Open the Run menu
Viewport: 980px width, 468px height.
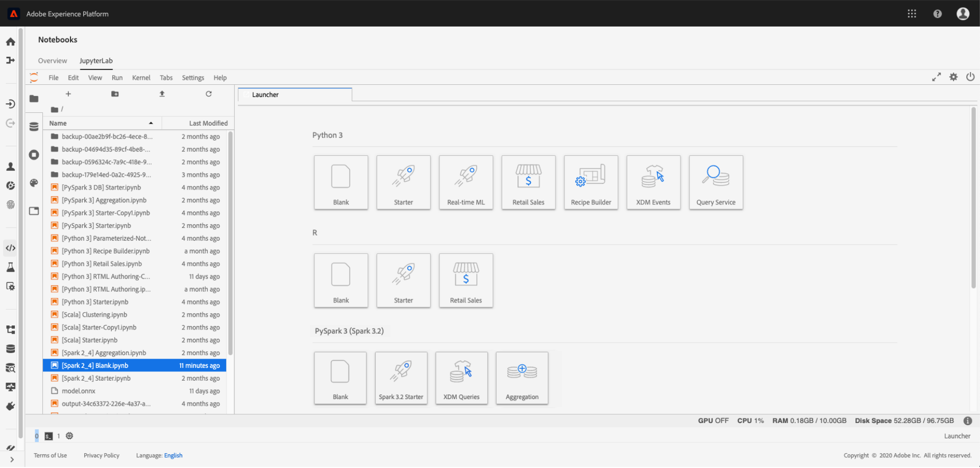pyautogui.click(x=117, y=78)
